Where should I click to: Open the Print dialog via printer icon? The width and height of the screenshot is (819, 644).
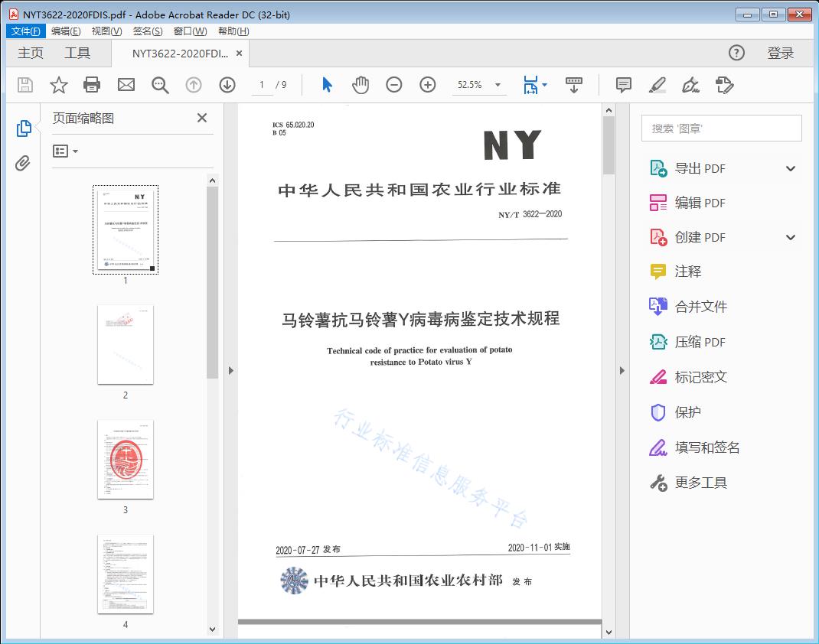92,85
